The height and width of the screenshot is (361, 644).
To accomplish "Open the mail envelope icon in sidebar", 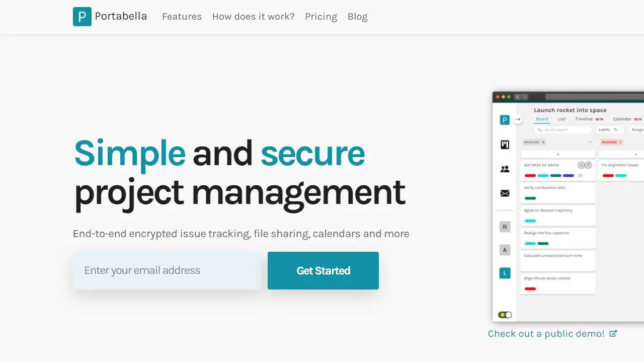I will pos(505,193).
